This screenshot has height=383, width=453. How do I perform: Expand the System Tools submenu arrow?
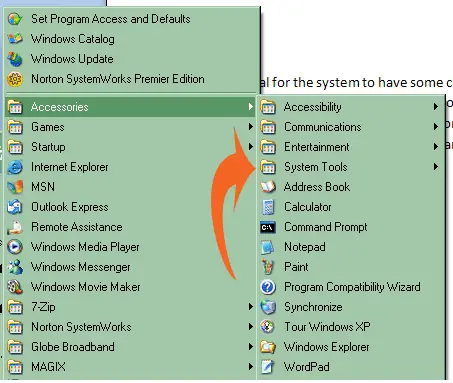tap(436, 167)
